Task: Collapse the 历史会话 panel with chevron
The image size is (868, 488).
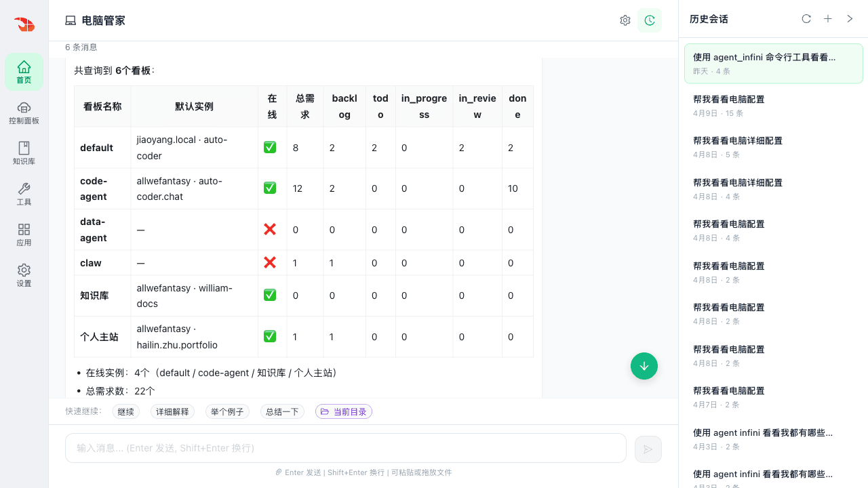Action: [x=850, y=19]
